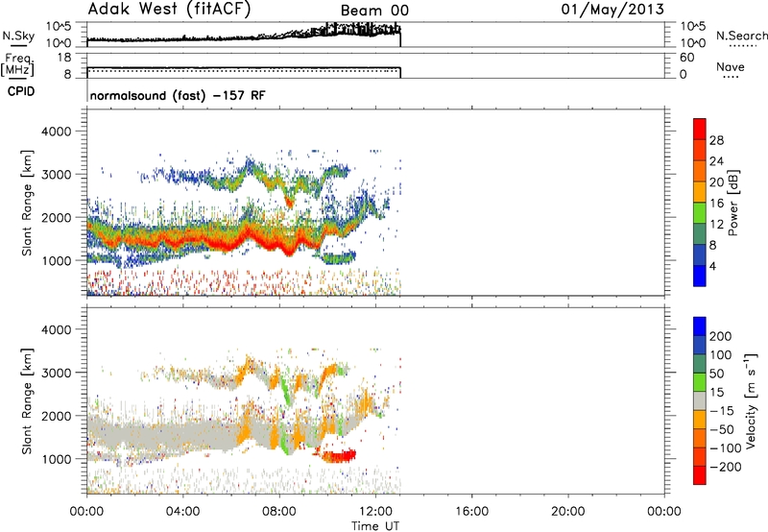Click the '60' tick on the Nave axis

click(686, 58)
